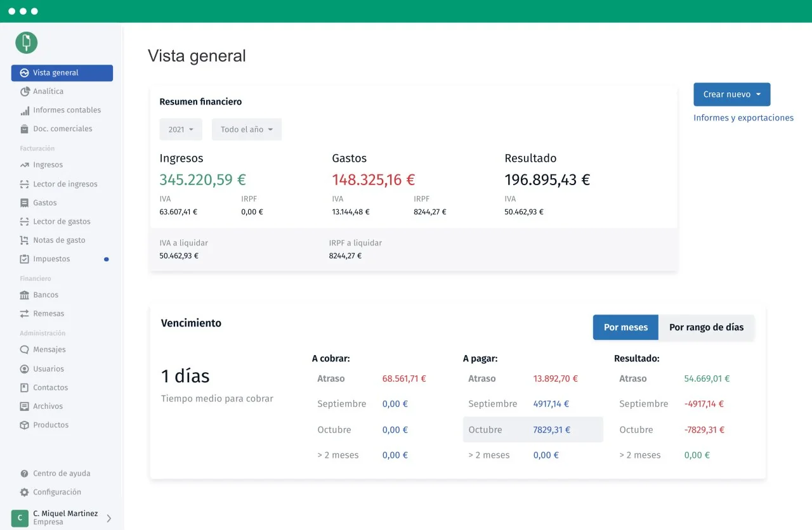Viewport: 812px width, 530px height.
Task: Select the Bancos bank building icon
Action: (25, 295)
